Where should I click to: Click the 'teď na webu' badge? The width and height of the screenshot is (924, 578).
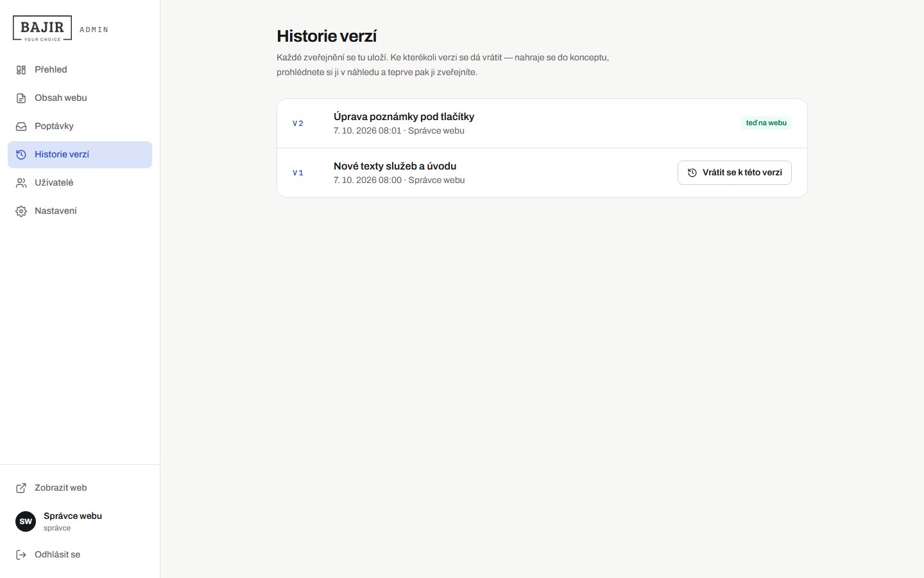click(x=766, y=123)
